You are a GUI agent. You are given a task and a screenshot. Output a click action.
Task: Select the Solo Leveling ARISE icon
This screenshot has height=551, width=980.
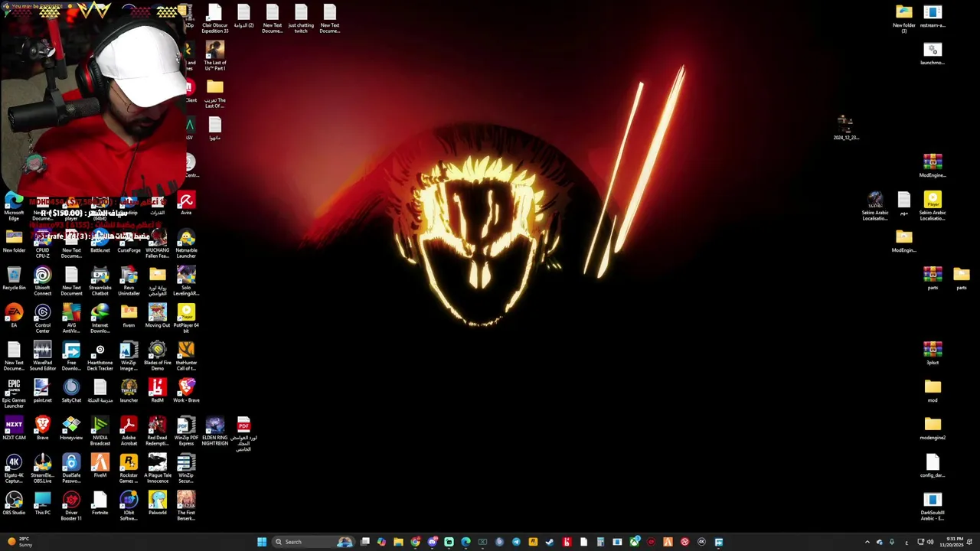coord(186,281)
